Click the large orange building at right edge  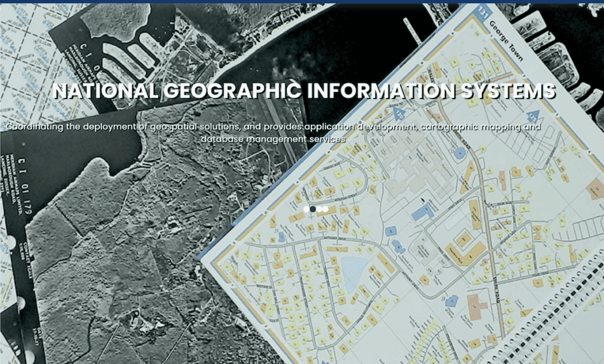pyautogui.click(x=595, y=188)
